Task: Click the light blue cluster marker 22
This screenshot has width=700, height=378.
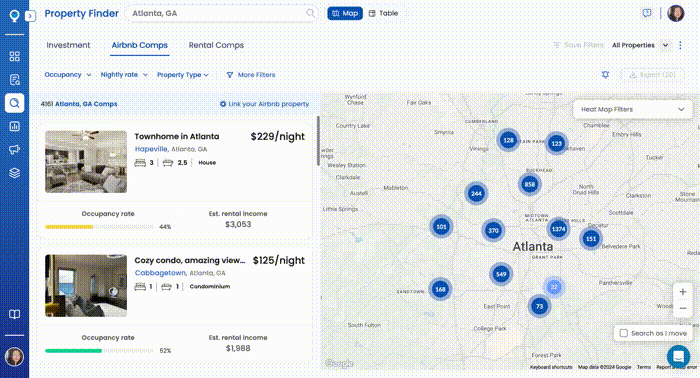Action: (x=554, y=287)
